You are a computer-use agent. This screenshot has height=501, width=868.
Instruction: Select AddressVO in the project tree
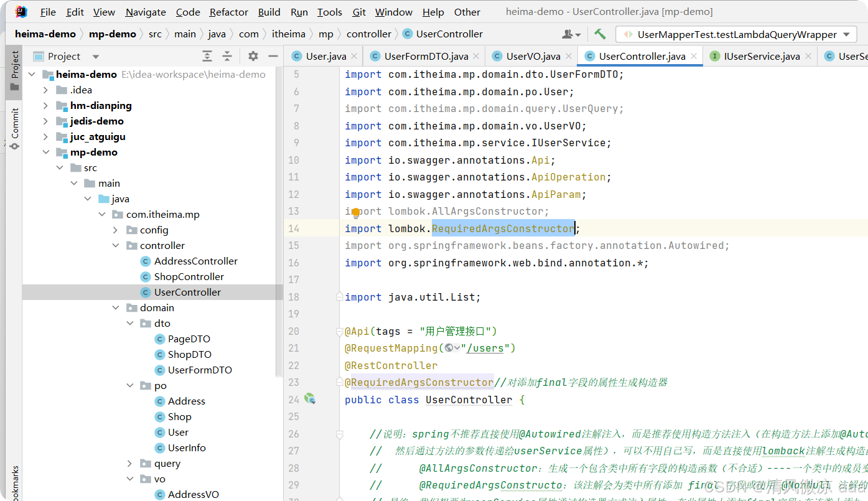[x=194, y=494]
